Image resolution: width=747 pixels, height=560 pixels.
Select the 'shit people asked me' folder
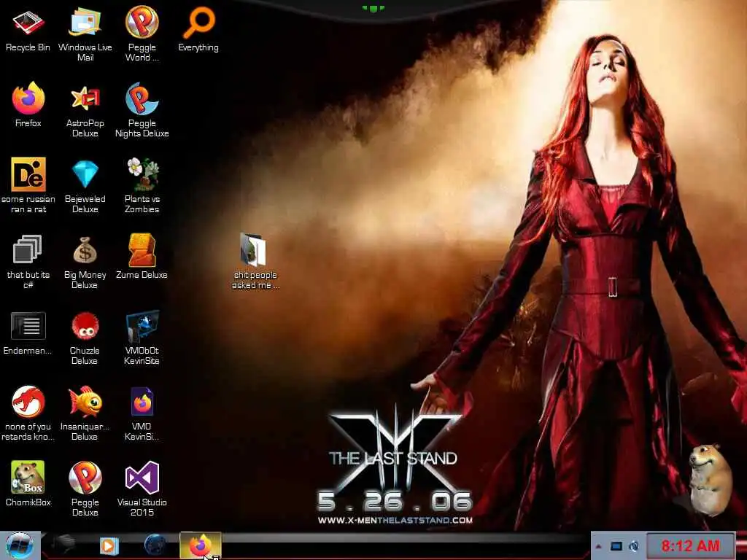pos(255,262)
